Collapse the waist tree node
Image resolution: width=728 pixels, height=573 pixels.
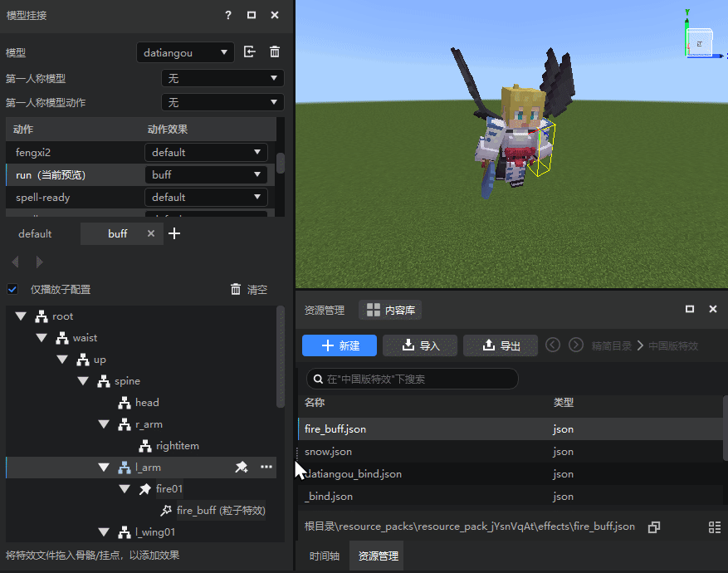[42, 338]
